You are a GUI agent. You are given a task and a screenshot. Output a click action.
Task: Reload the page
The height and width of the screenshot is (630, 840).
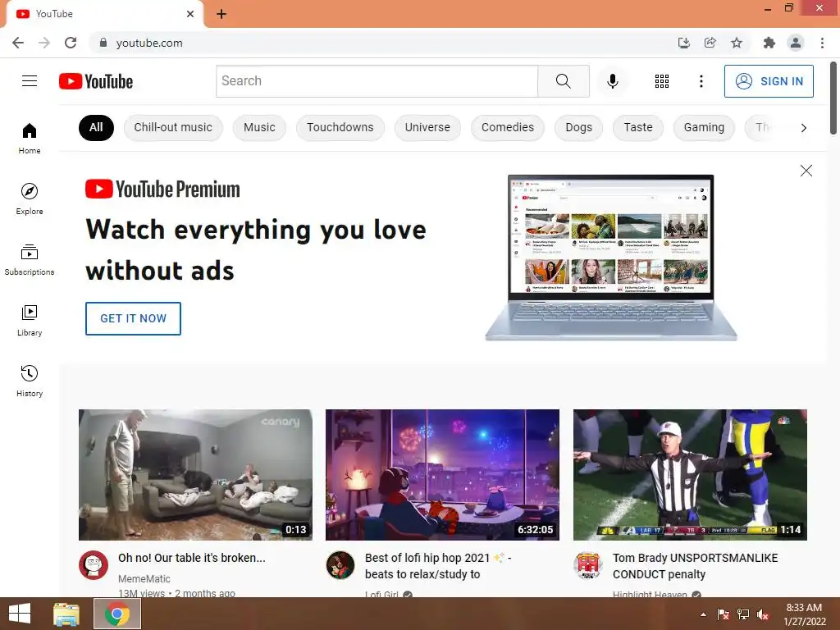(71, 43)
